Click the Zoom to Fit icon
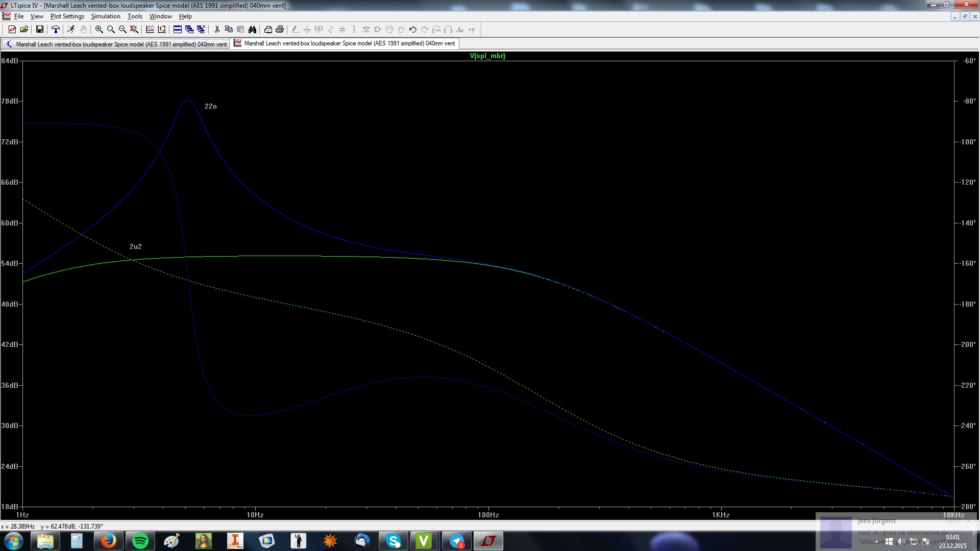This screenshot has width=980, height=551. click(134, 30)
